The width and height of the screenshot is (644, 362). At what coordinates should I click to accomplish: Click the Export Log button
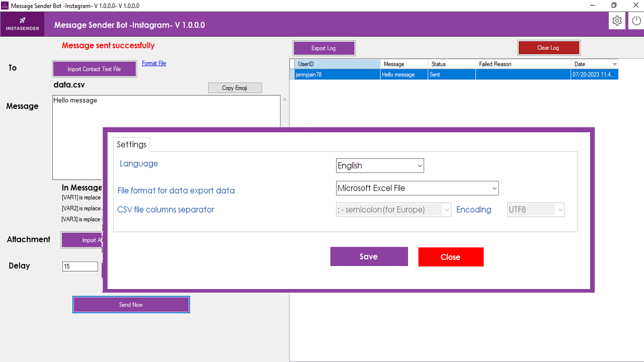pos(324,48)
